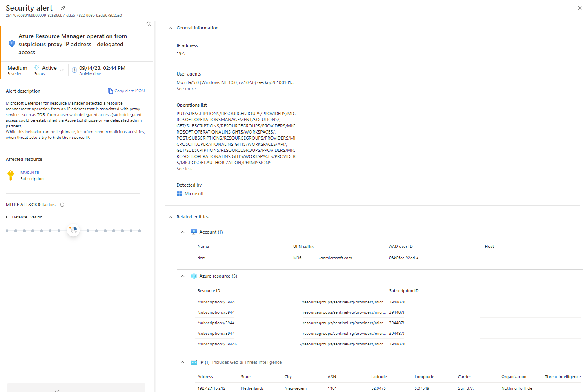Click the MVP-NFR subscription key icon

(x=11, y=176)
